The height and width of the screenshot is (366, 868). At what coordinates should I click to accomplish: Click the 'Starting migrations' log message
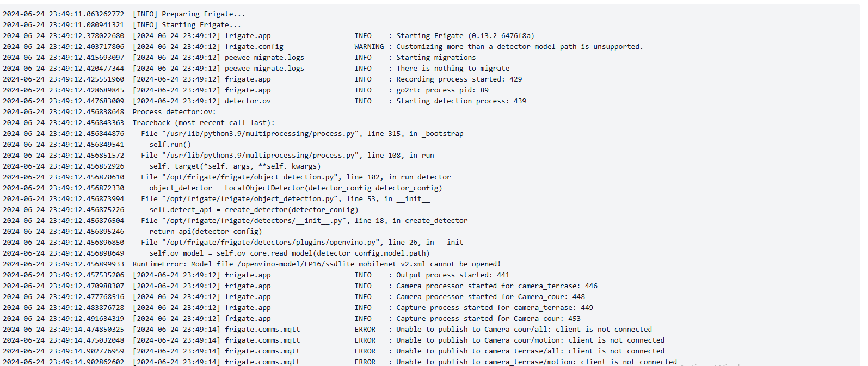click(x=436, y=58)
